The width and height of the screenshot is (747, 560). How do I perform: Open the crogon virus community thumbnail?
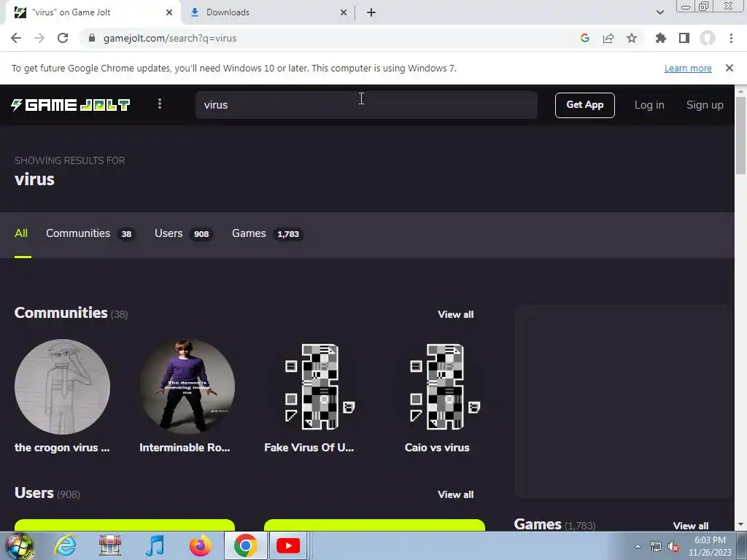click(62, 386)
